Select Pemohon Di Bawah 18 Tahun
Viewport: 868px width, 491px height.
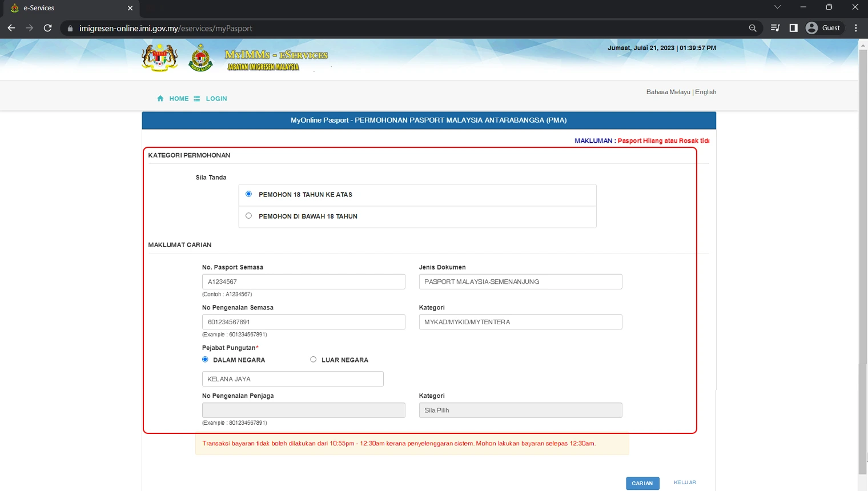[248, 216]
